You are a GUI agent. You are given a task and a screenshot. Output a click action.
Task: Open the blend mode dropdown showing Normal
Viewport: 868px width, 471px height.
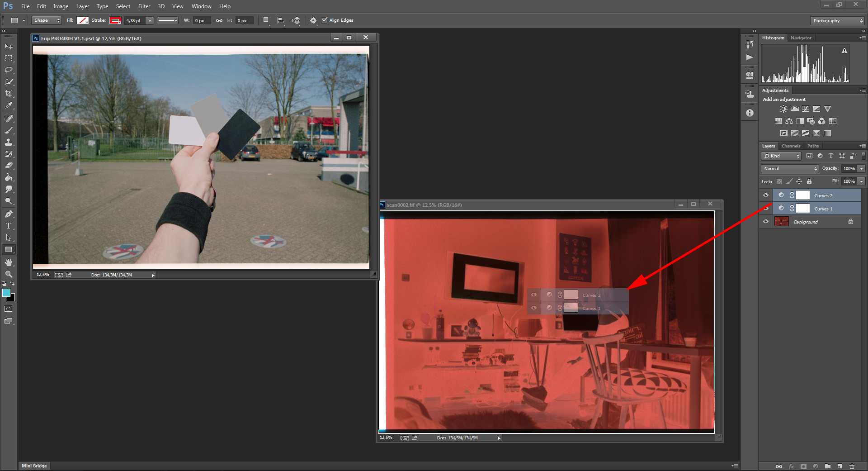click(x=789, y=168)
